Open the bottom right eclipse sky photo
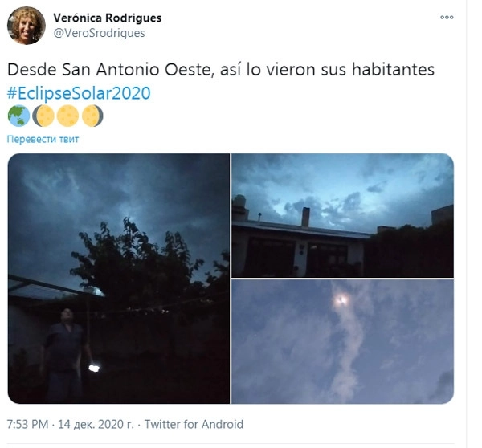This screenshot has height=448, width=482. click(x=342, y=342)
